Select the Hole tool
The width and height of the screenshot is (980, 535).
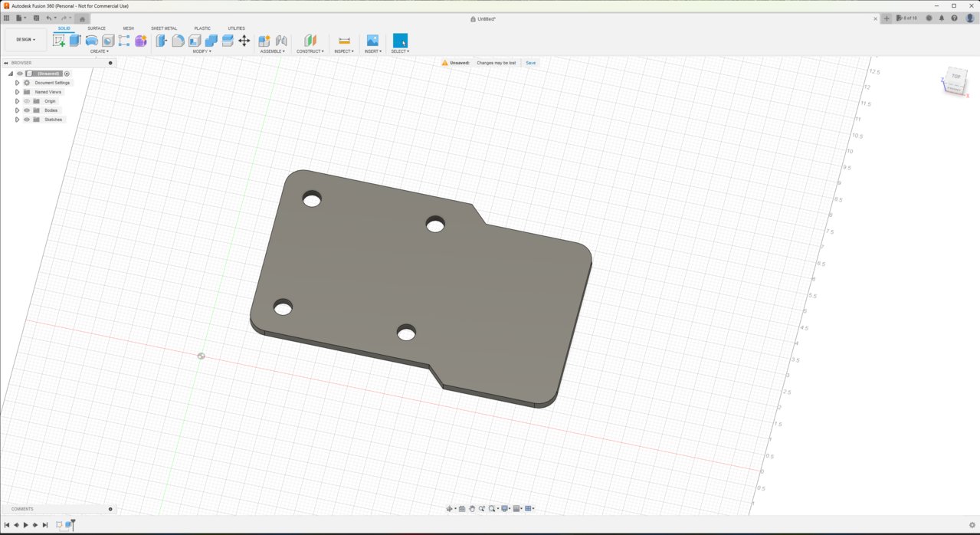[108, 41]
